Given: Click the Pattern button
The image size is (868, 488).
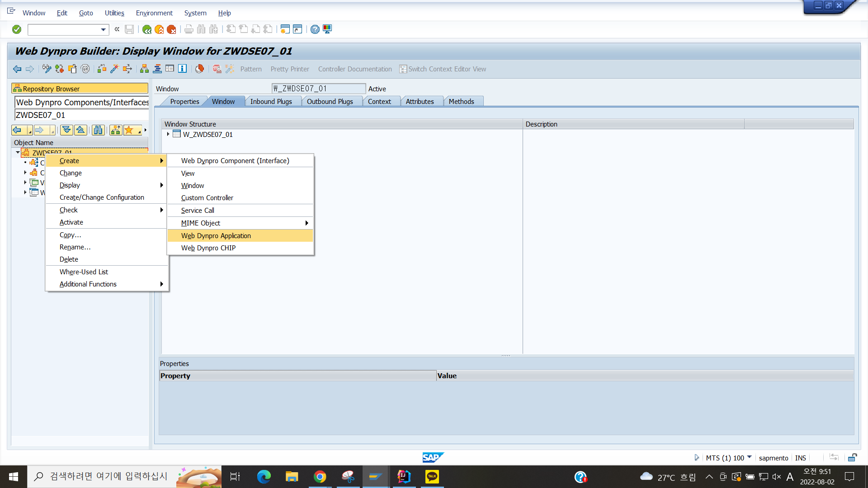Looking at the screenshot, I should [x=251, y=69].
